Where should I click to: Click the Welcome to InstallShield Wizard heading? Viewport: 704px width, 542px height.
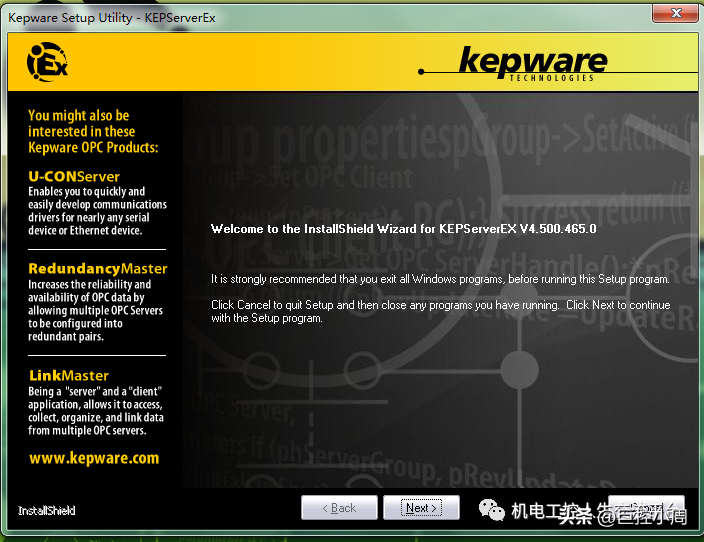pyautogui.click(x=403, y=229)
